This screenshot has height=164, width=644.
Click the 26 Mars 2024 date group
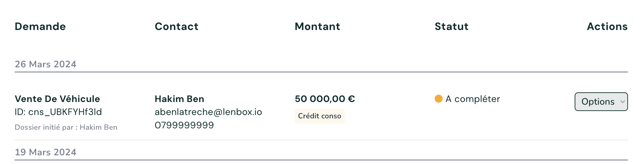[x=46, y=64]
